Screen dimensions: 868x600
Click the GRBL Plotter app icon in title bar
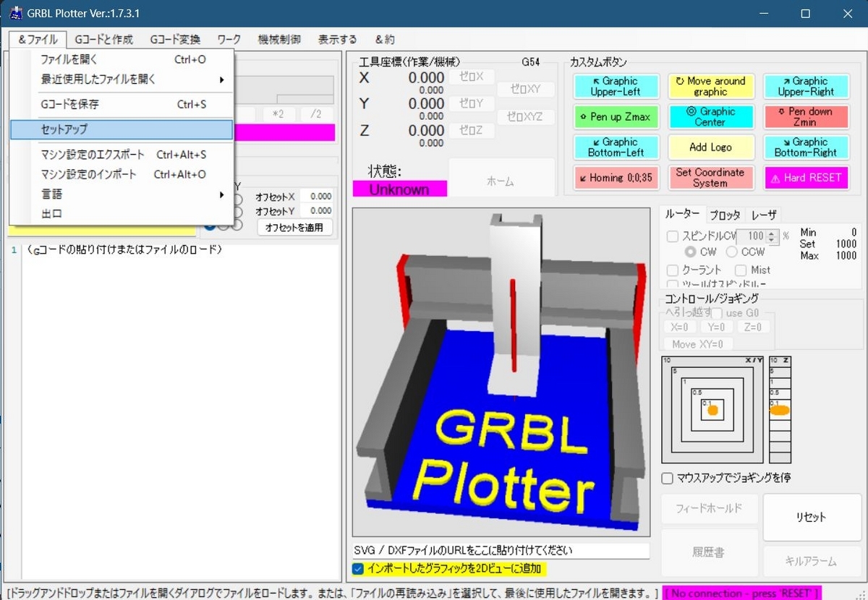pos(16,13)
